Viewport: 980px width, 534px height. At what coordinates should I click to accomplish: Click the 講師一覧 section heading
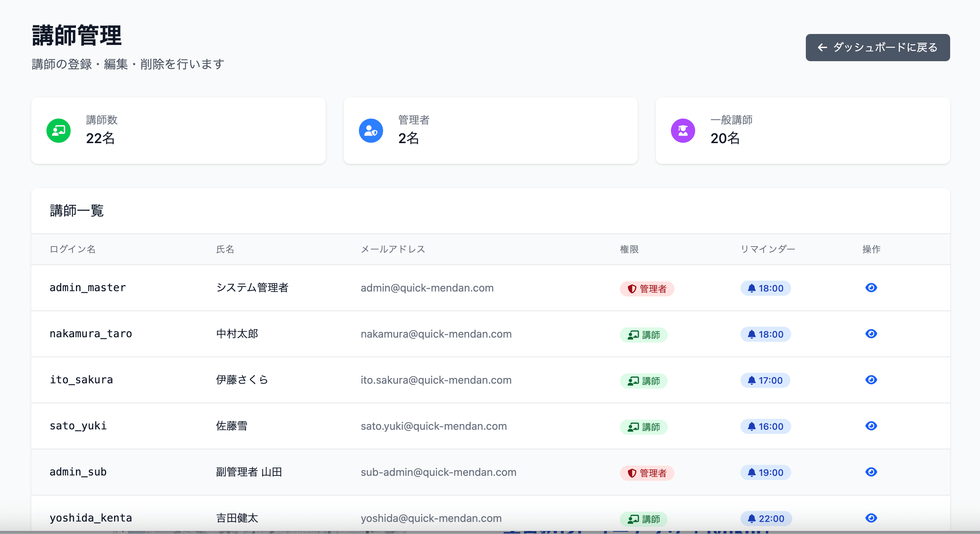tap(77, 210)
